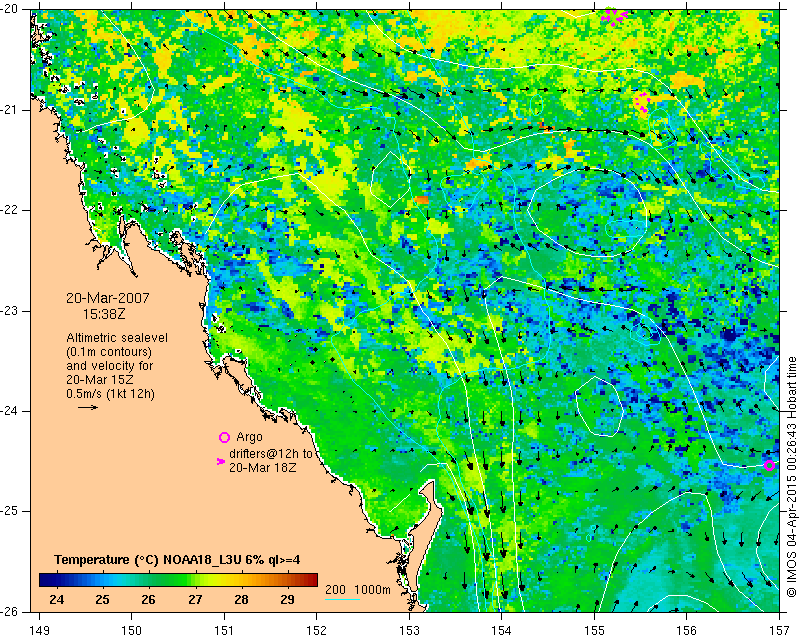Select the '15:38Z' time text
Screen dimensions: 800x640
click(104, 314)
